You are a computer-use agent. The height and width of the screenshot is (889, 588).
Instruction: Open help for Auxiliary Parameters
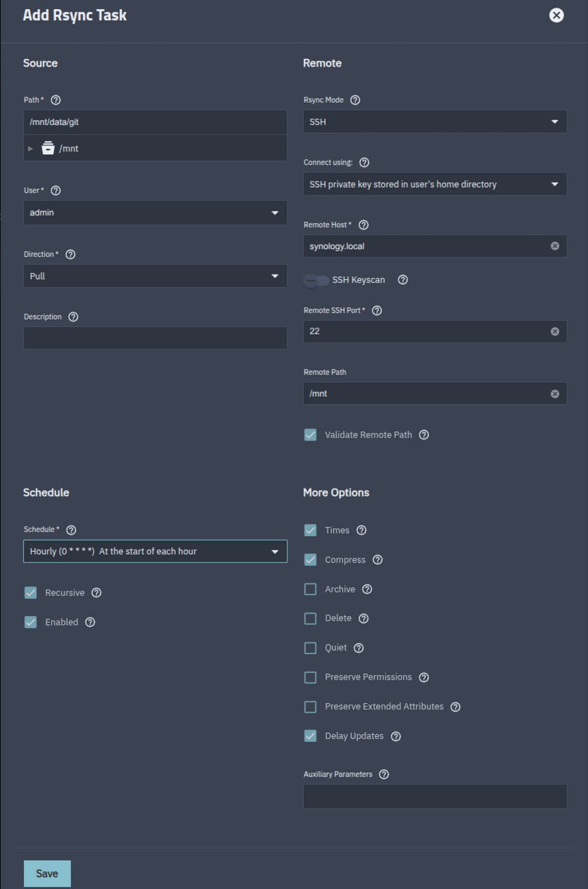[384, 775]
